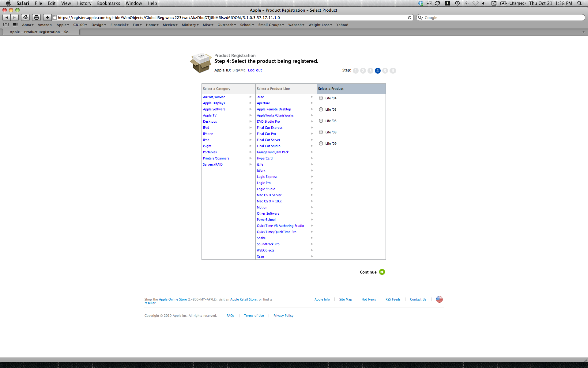The width and height of the screenshot is (588, 368).
Task: Click the reload page icon in the address bar
Action: [409, 17]
